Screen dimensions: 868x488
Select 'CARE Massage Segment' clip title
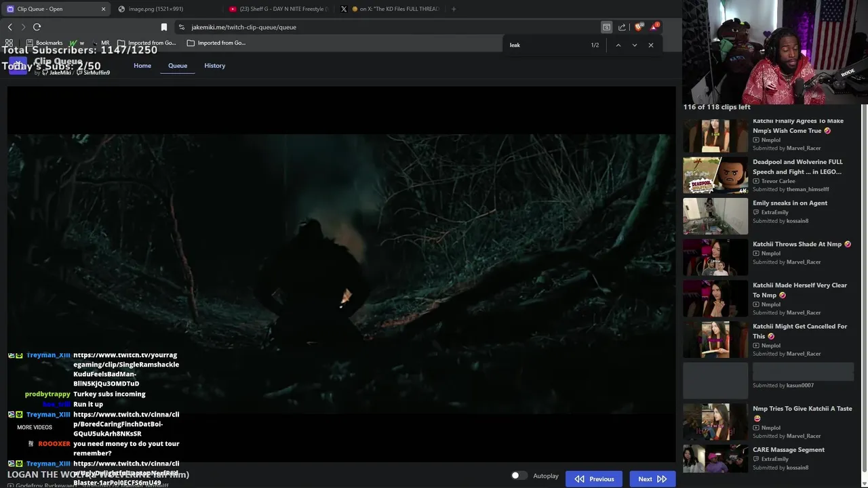tap(789, 449)
